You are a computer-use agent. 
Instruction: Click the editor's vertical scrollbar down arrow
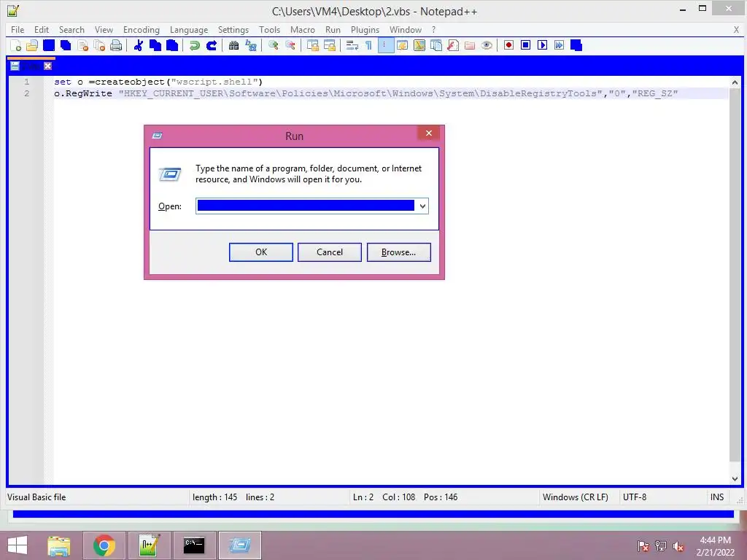pyautogui.click(x=735, y=478)
